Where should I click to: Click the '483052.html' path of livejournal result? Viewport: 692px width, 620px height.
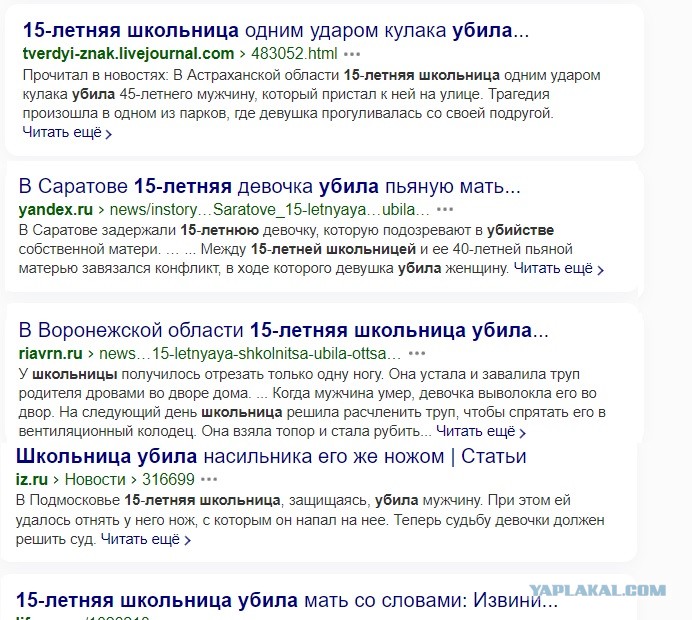294,54
